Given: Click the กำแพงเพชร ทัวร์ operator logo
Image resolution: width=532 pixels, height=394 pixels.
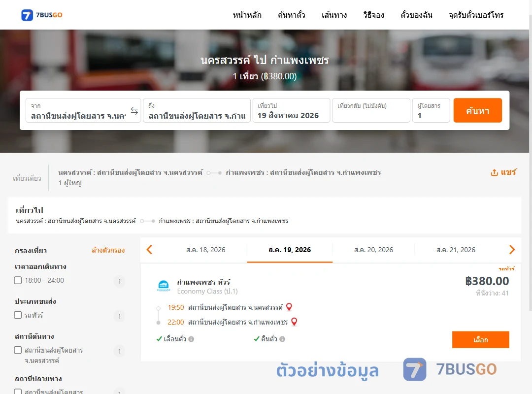Looking at the screenshot, I should click(x=164, y=286).
